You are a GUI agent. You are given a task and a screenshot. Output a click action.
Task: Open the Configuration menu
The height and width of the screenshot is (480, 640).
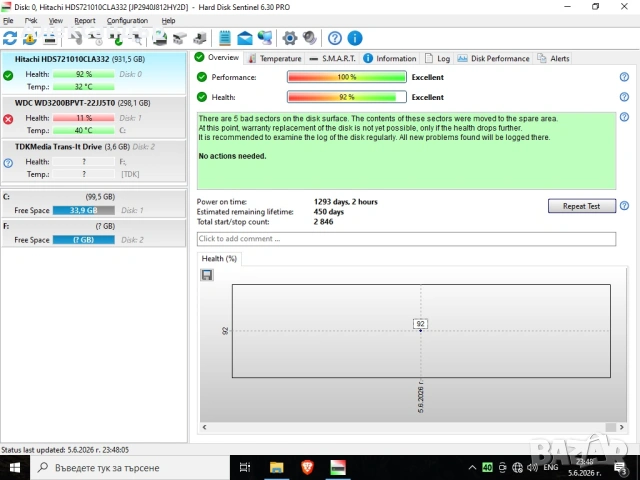pyautogui.click(x=127, y=20)
